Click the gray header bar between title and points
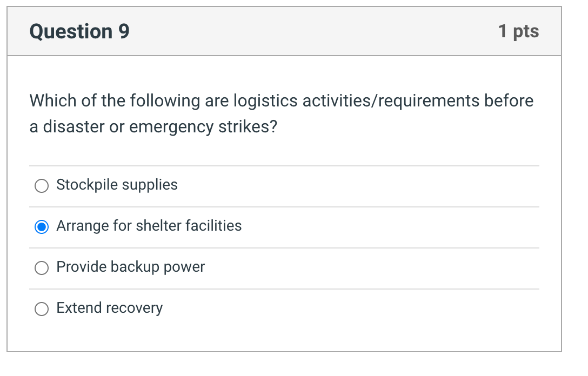Screen dimensions: 588x376 pos(313,31)
